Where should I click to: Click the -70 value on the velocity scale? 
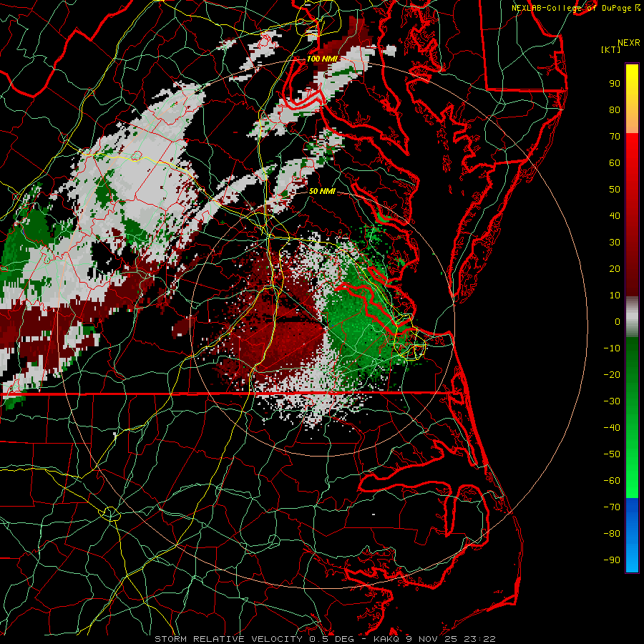612,507
